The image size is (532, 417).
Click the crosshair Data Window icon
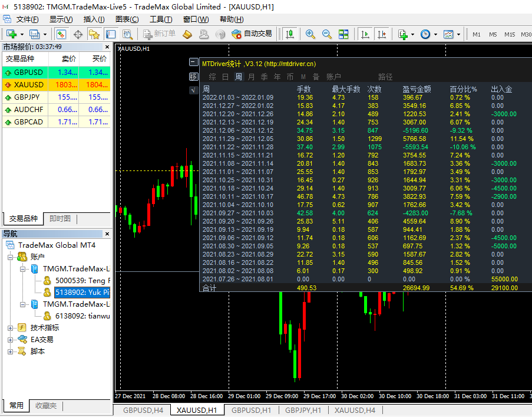pyautogui.click(x=77, y=34)
